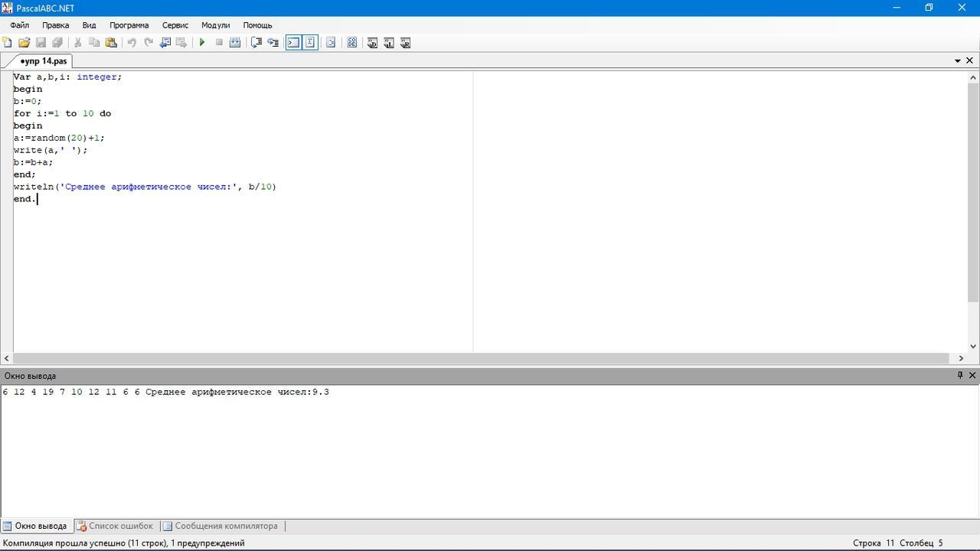Save the file with the floppy disk icon
The width and height of the screenshot is (980, 551).
[x=41, y=43]
